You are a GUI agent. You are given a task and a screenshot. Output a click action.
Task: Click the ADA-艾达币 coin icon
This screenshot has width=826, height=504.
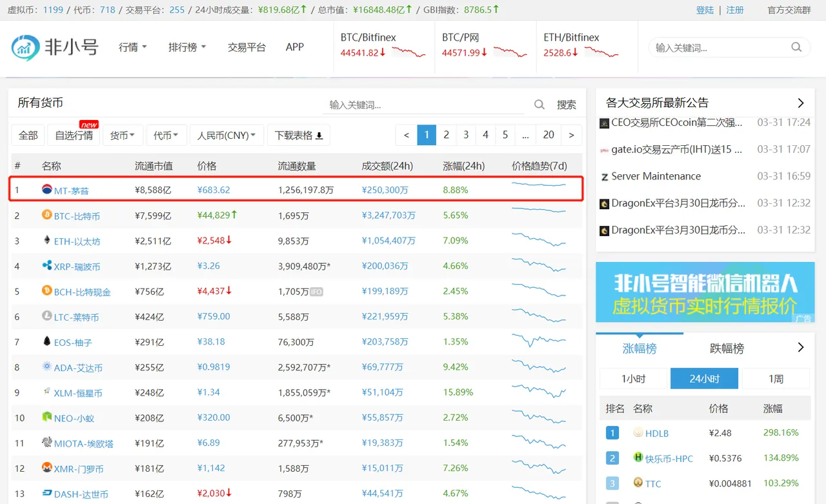coord(46,367)
